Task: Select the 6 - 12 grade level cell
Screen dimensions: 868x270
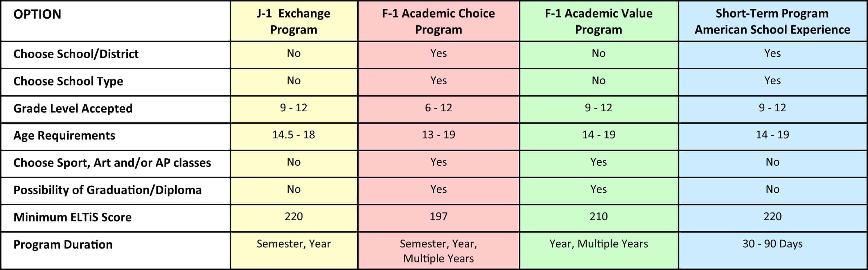Action: (x=439, y=108)
